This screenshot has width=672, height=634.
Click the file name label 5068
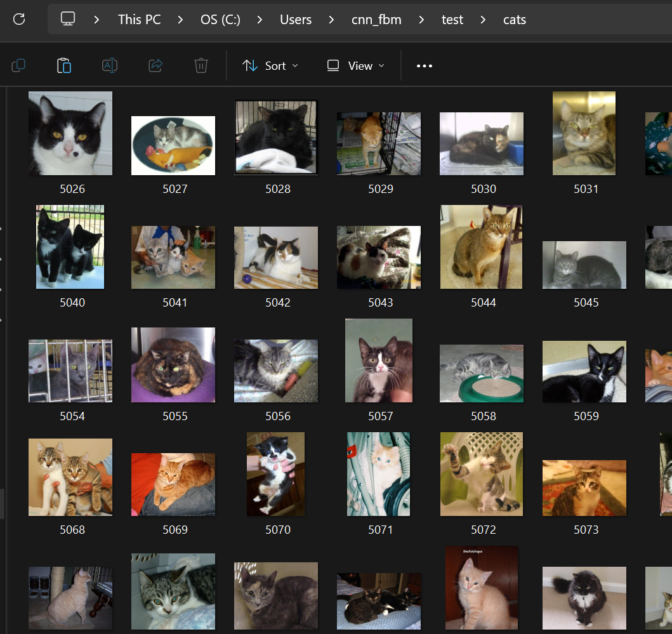tap(72, 530)
